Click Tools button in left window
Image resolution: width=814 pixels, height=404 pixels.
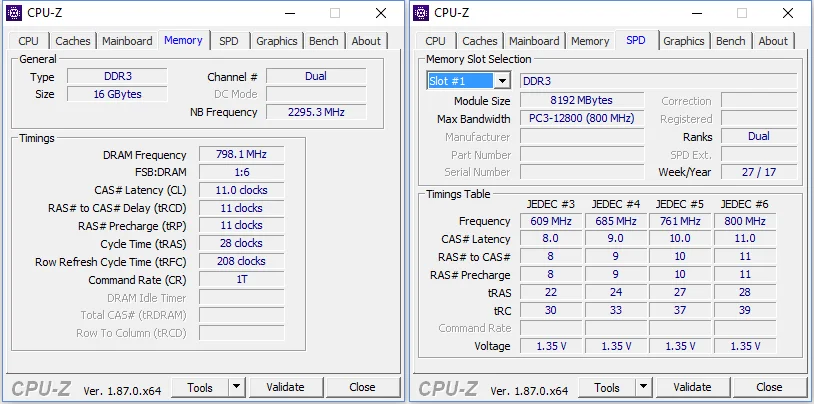[x=200, y=387]
